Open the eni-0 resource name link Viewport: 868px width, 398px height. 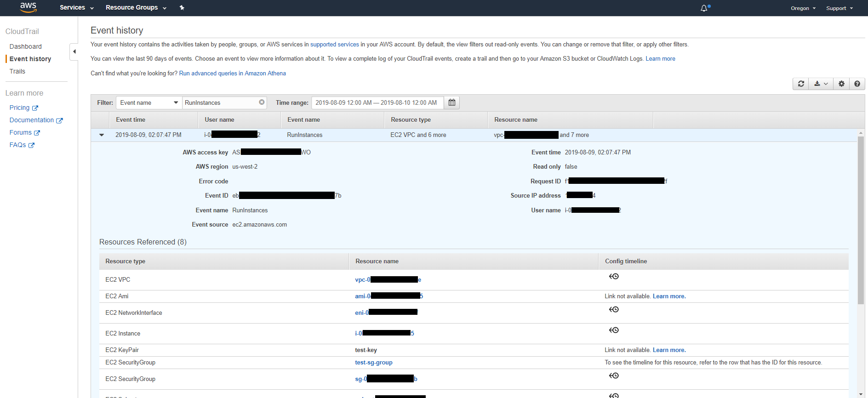(x=386, y=313)
